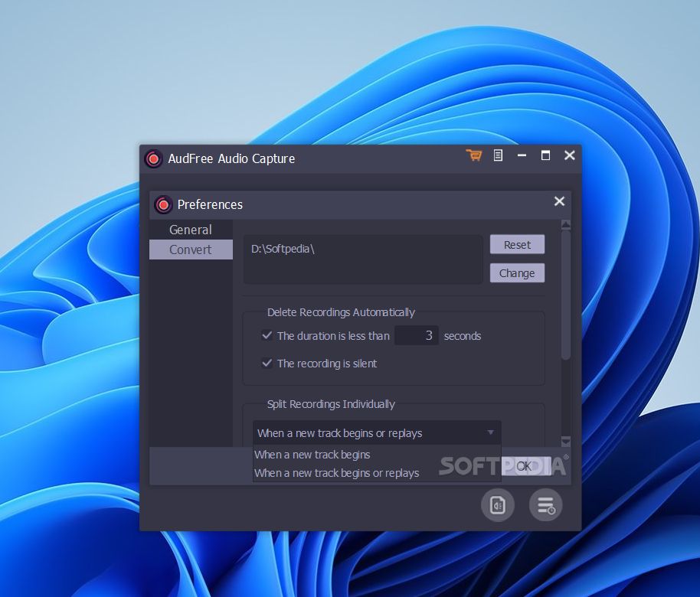The height and width of the screenshot is (597, 700).
Task: Click the AudFree logo on the Preferences header
Action: [163, 204]
